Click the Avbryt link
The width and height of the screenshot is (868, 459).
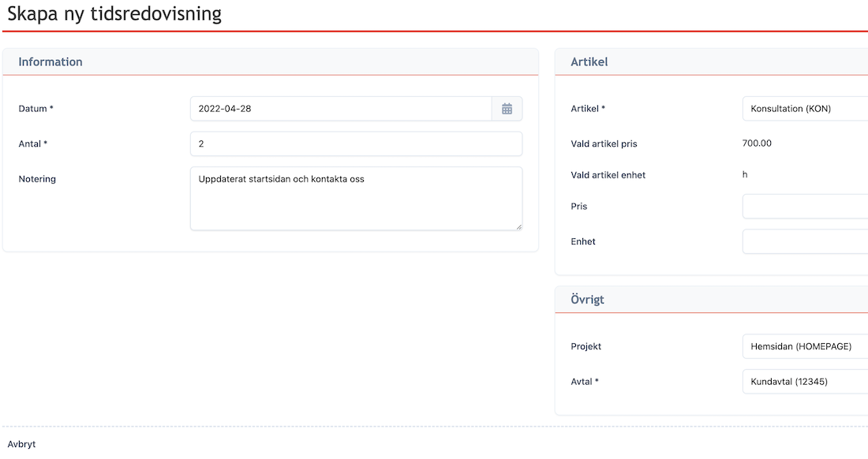coord(21,444)
